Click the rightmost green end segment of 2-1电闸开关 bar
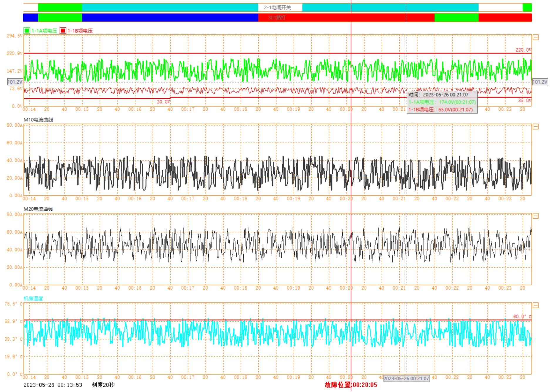Viewport: 555px width, 392px height. coord(527,8)
